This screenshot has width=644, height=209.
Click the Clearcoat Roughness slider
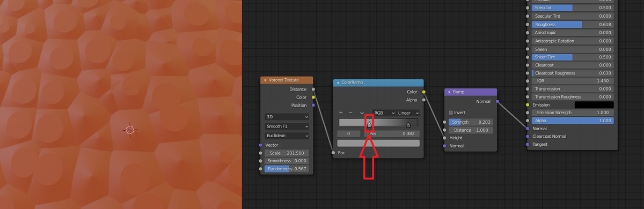pos(573,73)
